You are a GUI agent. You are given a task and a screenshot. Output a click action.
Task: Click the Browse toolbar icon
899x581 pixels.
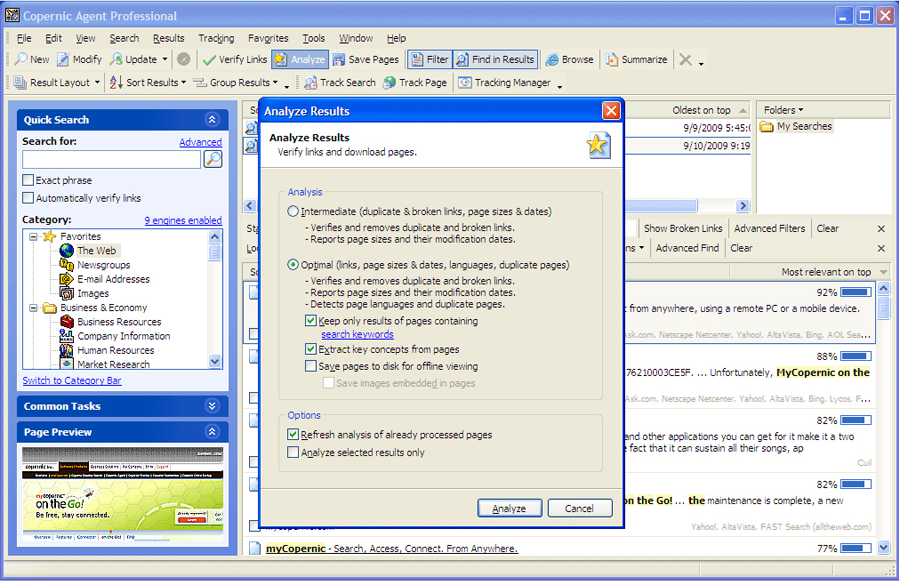click(551, 60)
